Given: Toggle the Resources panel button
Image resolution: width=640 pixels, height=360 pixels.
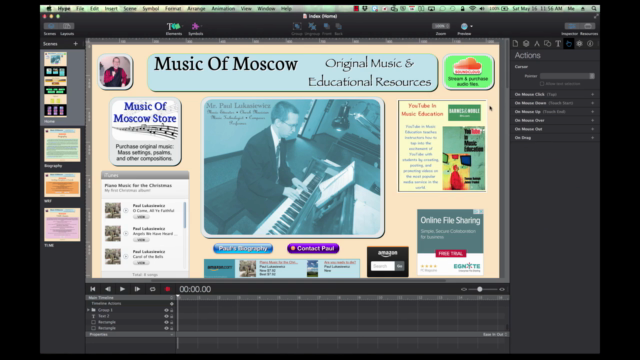Looking at the screenshot, I should point(587,26).
